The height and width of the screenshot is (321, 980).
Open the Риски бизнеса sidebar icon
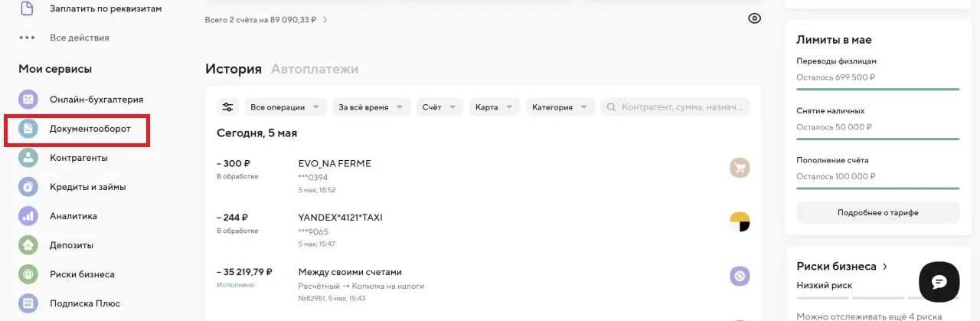click(x=28, y=274)
